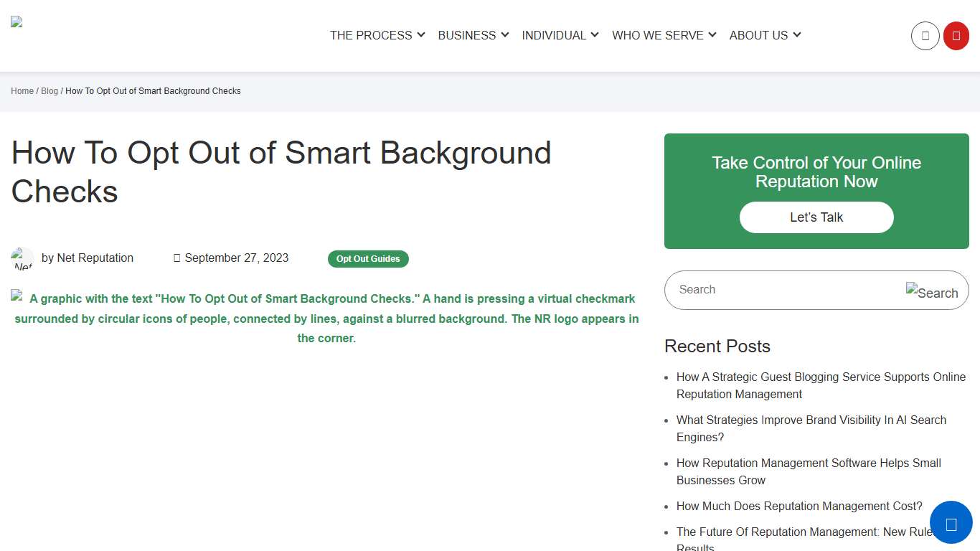Click the Opt Out Guides category badge

click(x=368, y=259)
